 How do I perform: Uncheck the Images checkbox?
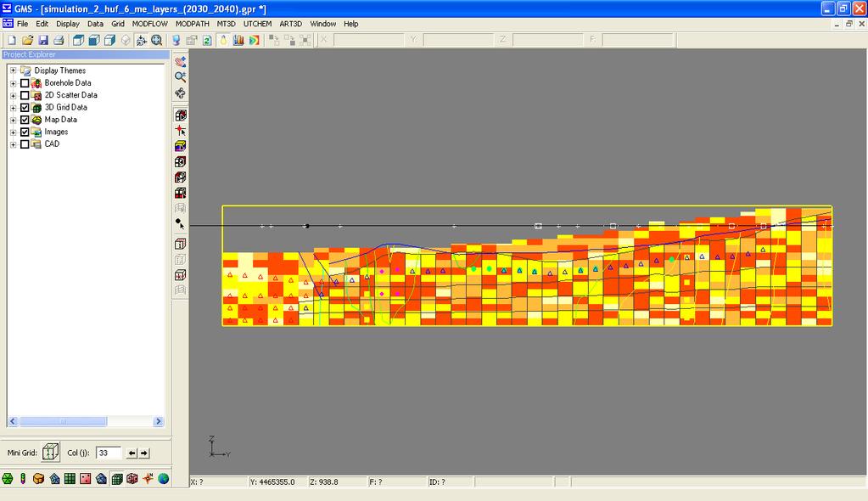25,132
